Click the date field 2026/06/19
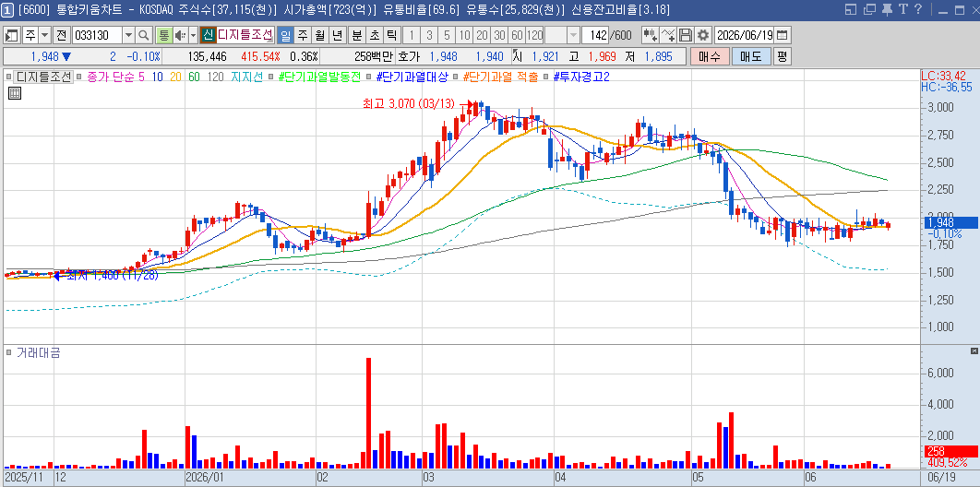The image size is (980, 487). [745, 35]
